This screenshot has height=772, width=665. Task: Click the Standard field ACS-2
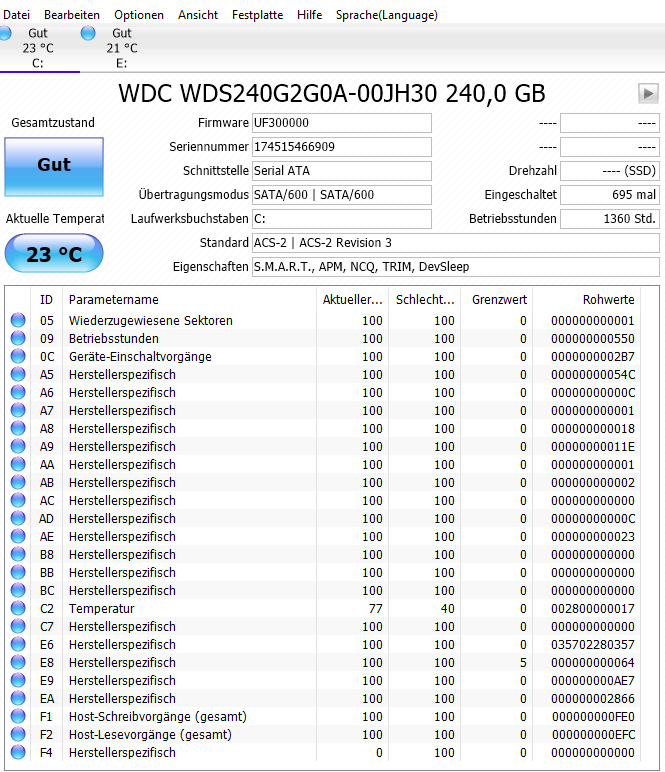click(456, 243)
